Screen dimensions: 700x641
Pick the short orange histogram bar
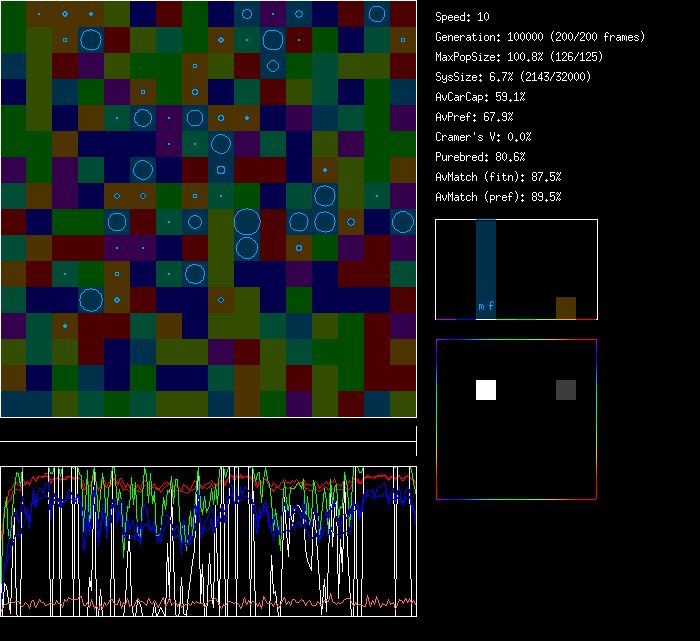pyautogui.click(x=566, y=308)
